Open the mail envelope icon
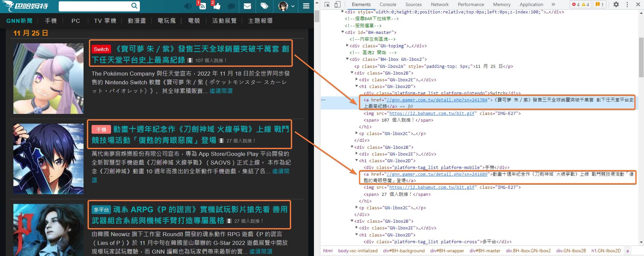Image resolution: width=644 pixels, height=256 pixels. (247, 6)
